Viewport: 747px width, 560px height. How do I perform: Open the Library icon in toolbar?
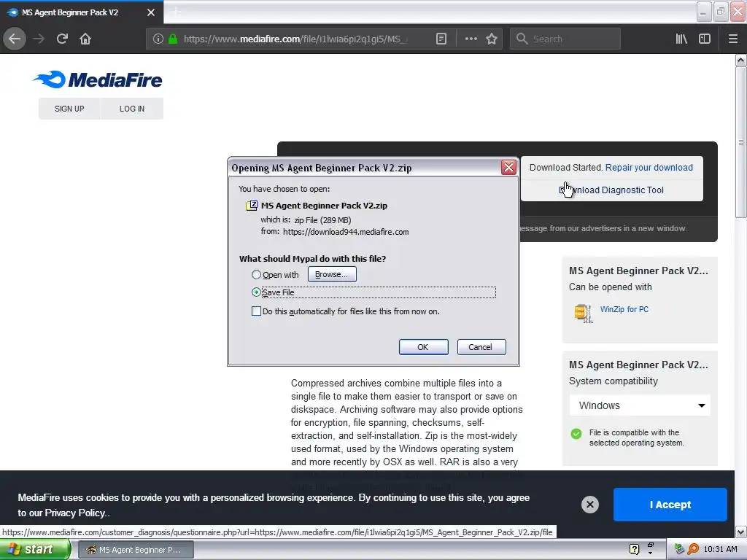pyautogui.click(x=681, y=39)
